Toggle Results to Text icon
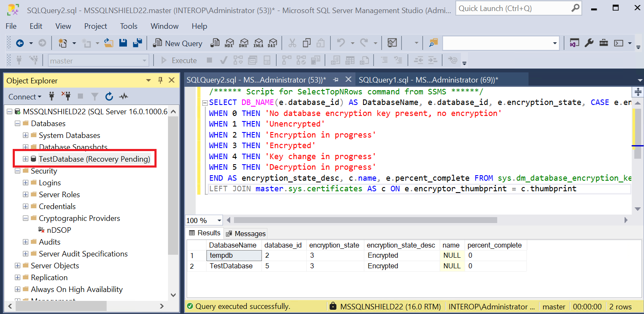The height and width of the screenshot is (314, 644). pyautogui.click(x=336, y=61)
